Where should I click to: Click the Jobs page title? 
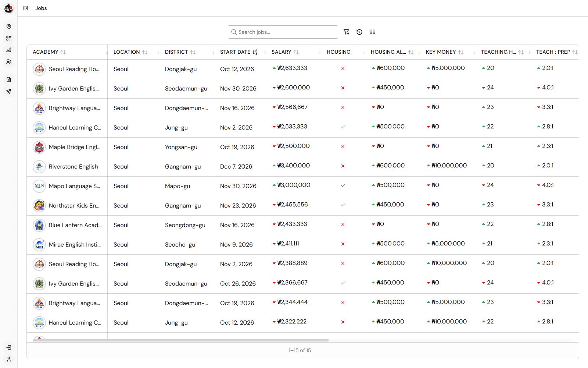[x=41, y=8]
